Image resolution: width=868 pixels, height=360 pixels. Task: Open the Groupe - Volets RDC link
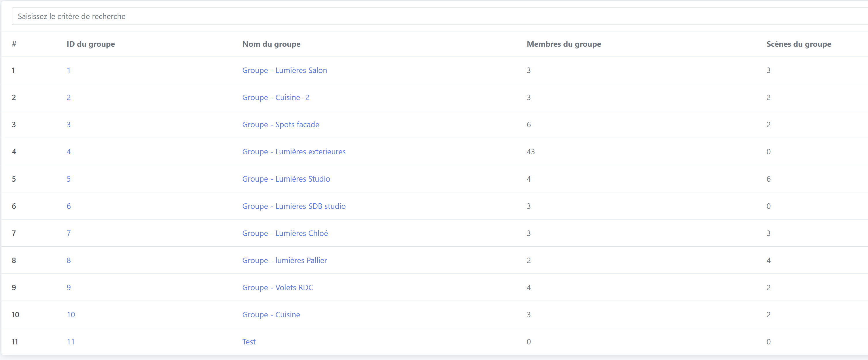[x=277, y=288]
